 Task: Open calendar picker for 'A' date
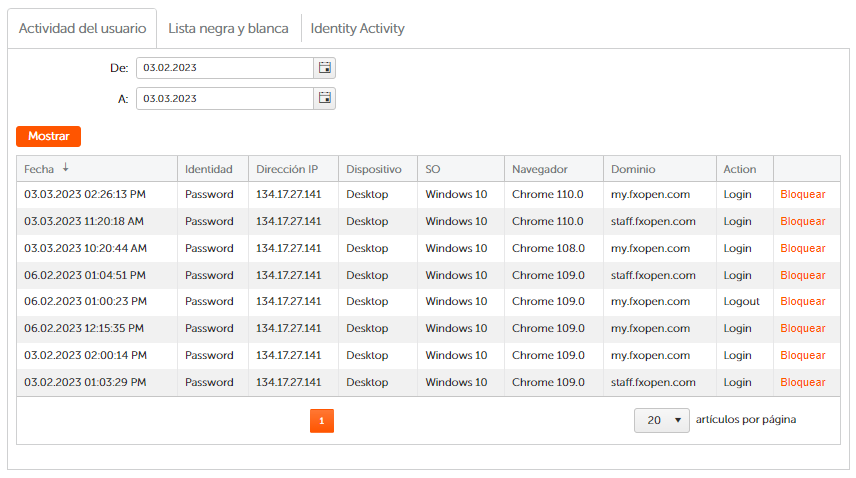coord(324,98)
